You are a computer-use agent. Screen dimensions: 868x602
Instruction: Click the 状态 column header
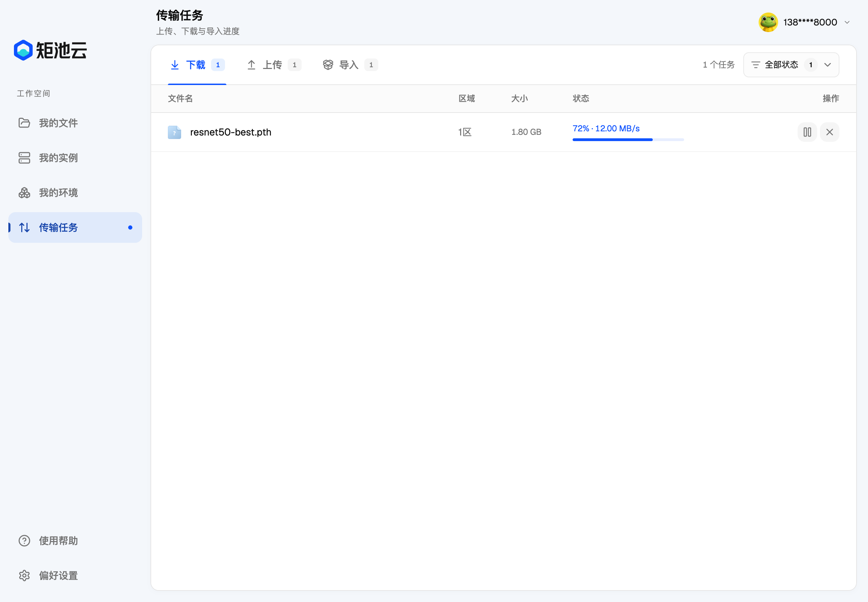point(581,99)
